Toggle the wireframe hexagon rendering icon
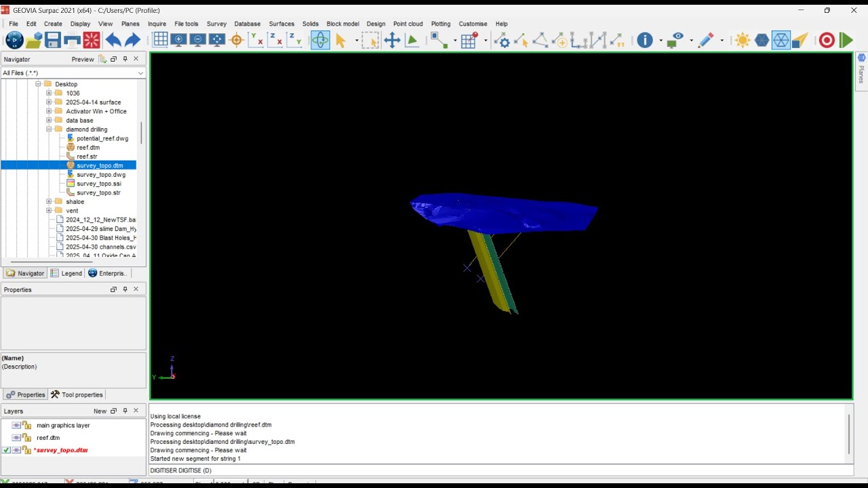The height and width of the screenshot is (488, 868). 781,40
